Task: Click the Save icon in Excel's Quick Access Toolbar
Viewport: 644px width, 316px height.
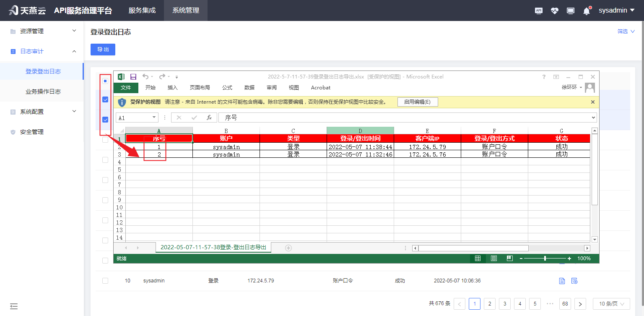Action: [133, 77]
